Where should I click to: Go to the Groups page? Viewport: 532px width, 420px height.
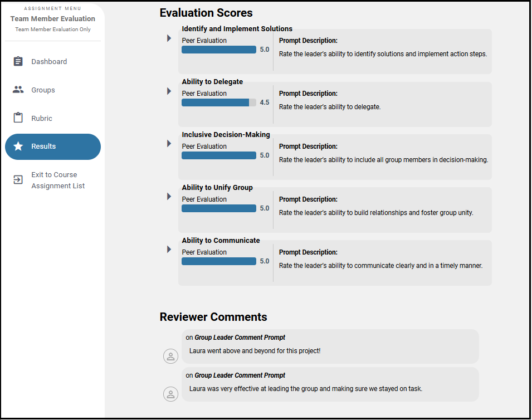tap(43, 90)
